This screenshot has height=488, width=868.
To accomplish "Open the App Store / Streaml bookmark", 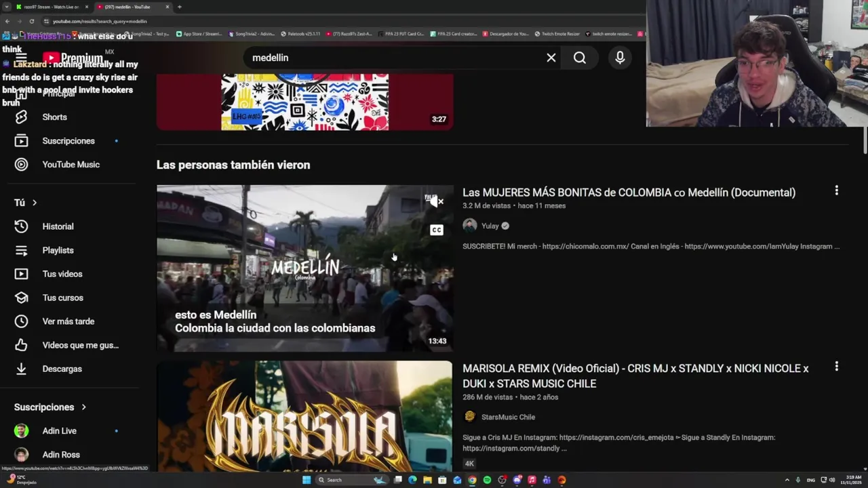I will click(199, 34).
